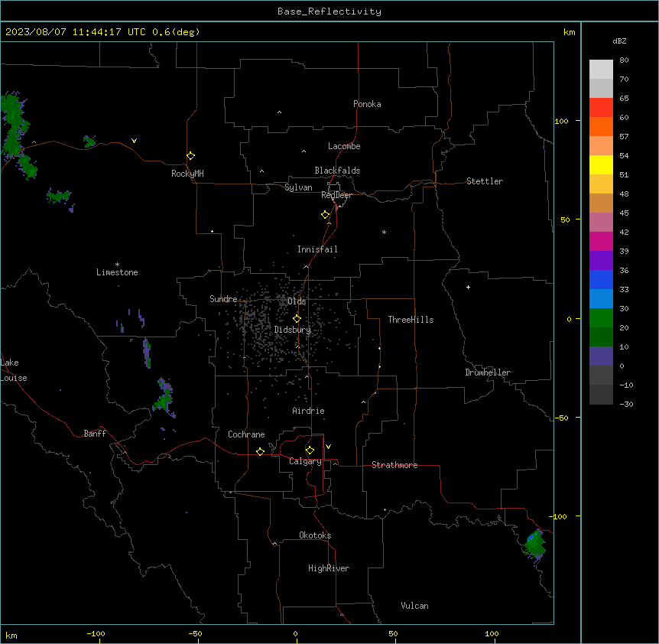The width and height of the screenshot is (659, 644).
Task: Click the Lacombe town label
Action: [x=344, y=146]
